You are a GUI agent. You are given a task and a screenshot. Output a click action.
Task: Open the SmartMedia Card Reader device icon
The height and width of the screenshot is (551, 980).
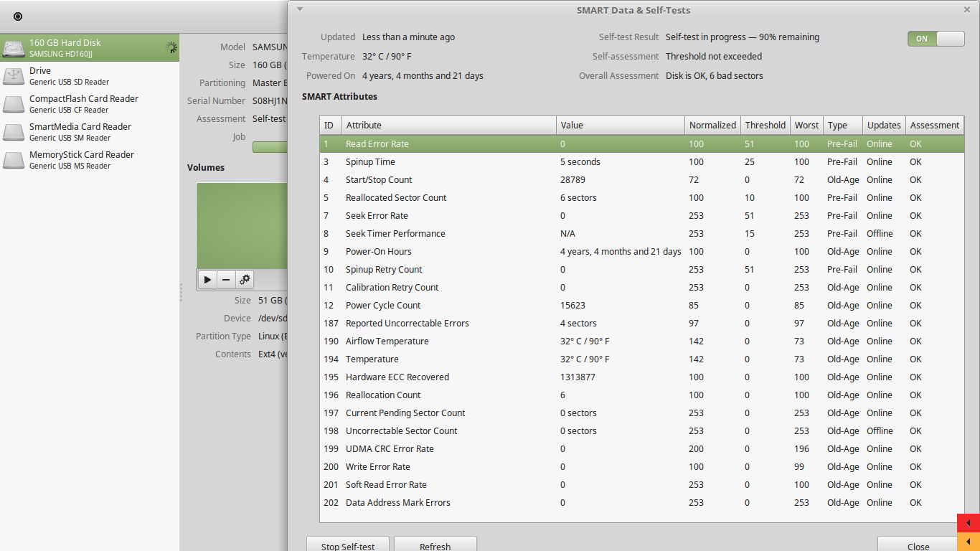point(14,132)
